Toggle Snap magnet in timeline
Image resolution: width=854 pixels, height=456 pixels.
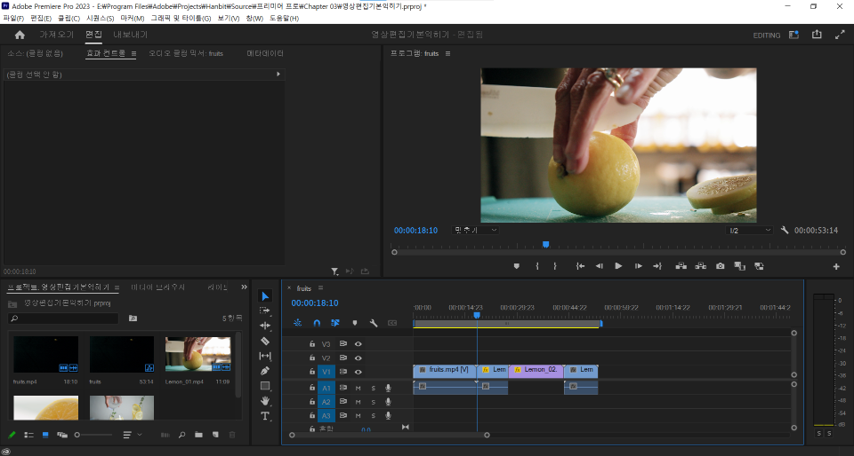[316, 323]
